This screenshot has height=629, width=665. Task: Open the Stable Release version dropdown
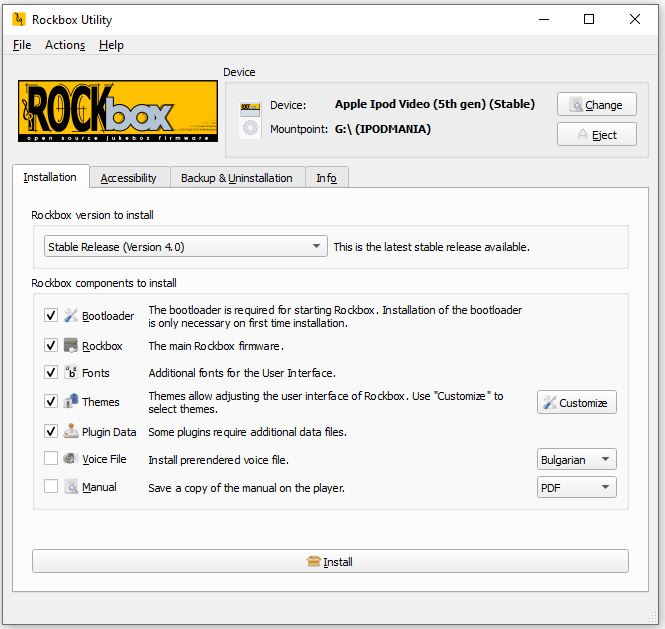coord(186,246)
